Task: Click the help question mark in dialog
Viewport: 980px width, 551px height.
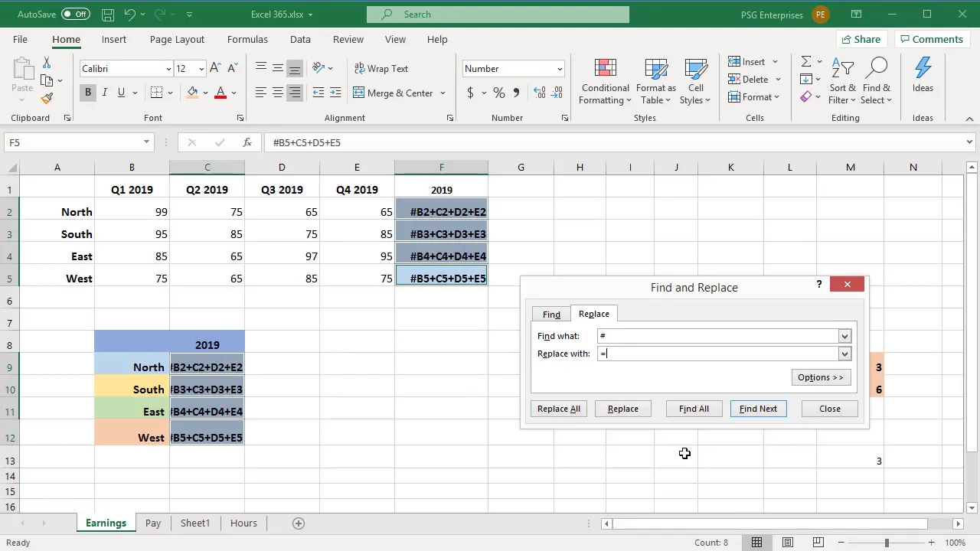Action: pos(819,284)
